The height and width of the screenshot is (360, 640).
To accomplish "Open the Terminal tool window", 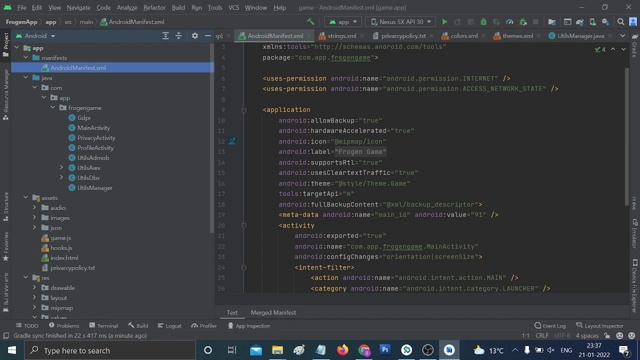I will (x=104, y=326).
